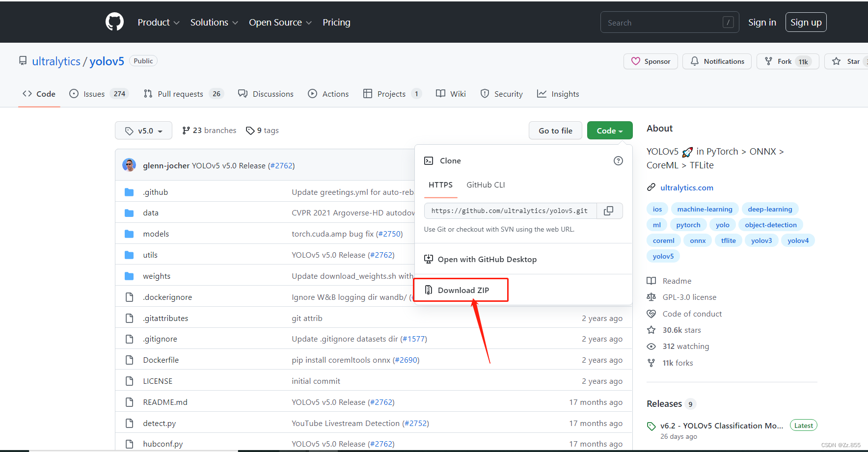The width and height of the screenshot is (868, 452).
Task: Click the Dockerfile file icon
Action: click(x=129, y=360)
